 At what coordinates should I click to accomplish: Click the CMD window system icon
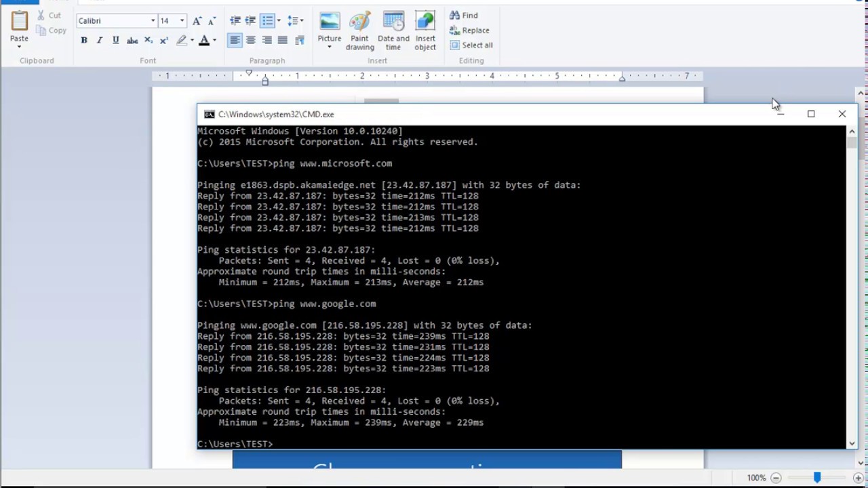(x=210, y=115)
